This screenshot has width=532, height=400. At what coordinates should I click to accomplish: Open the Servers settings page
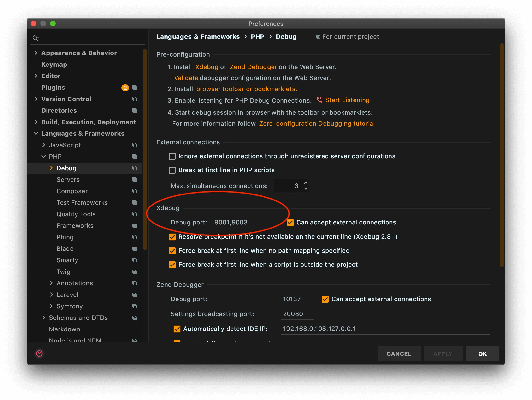coord(68,180)
